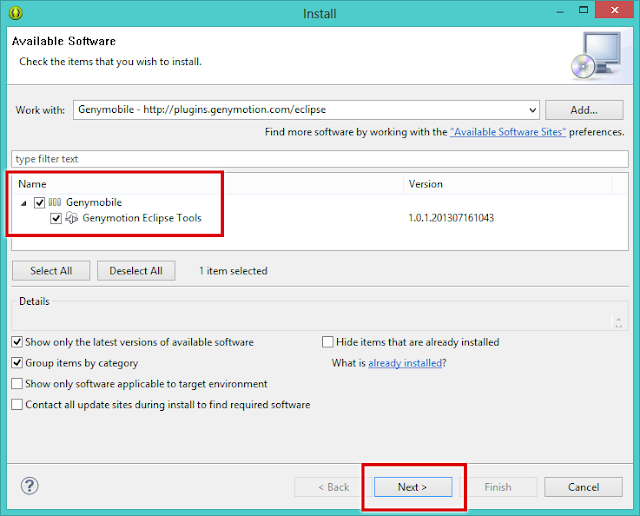Enable Contact all update sites checkbox
Viewport: 640px width, 516px height.
point(17,404)
